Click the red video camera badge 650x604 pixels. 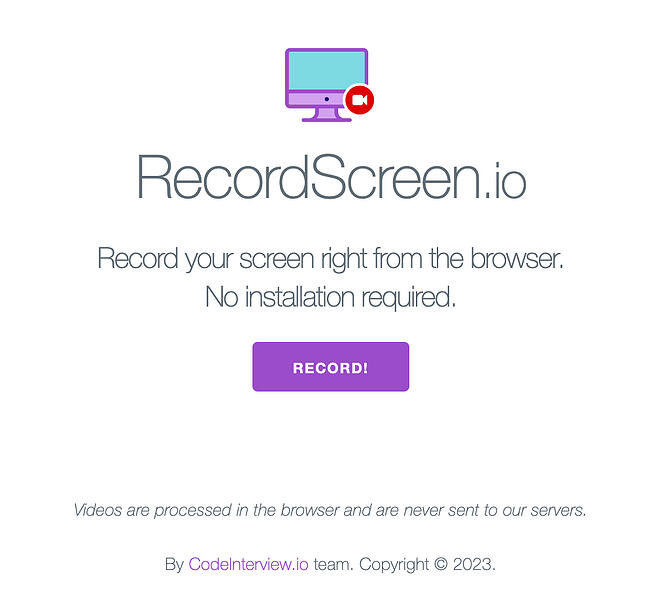point(359,99)
